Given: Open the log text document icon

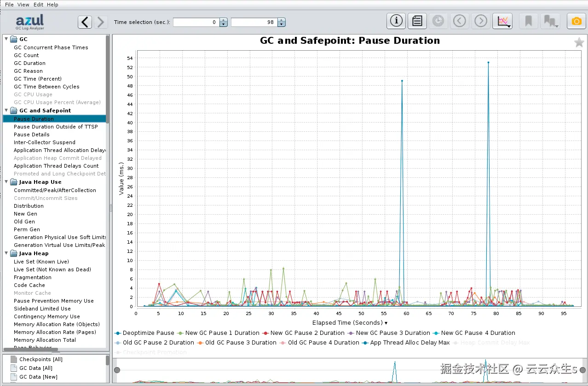Looking at the screenshot, I should click(x=417, y=21).
